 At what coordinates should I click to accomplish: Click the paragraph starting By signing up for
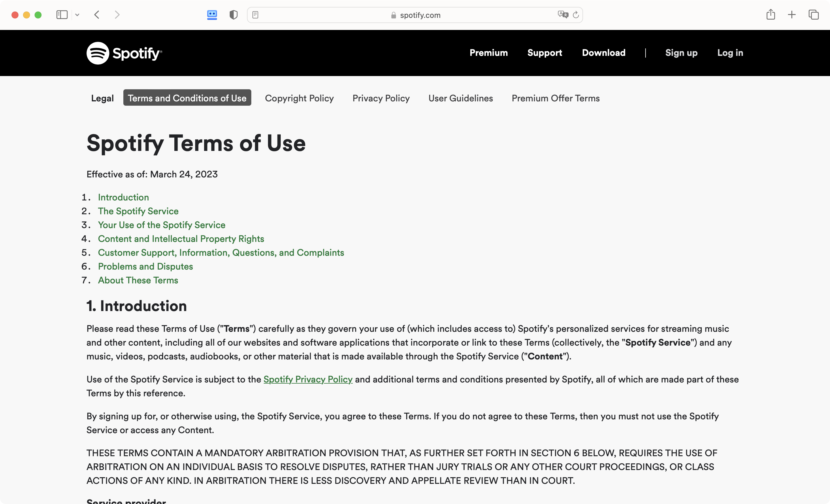click(403, 423)
